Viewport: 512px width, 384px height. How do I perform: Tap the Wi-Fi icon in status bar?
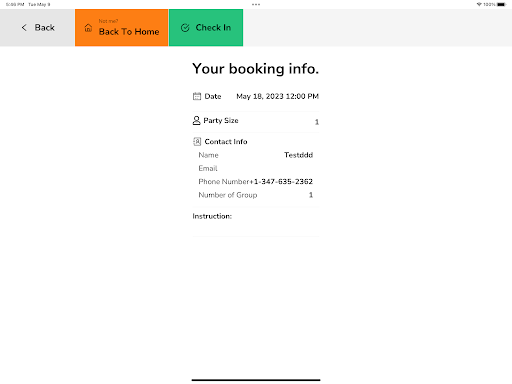pyautogui.click(x=479, y=4)
